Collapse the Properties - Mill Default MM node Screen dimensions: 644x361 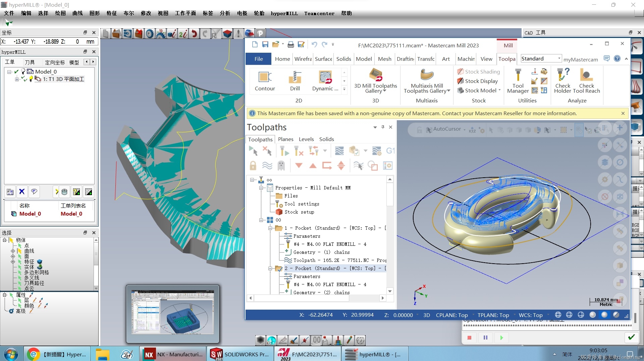click(x=261, y=188)
